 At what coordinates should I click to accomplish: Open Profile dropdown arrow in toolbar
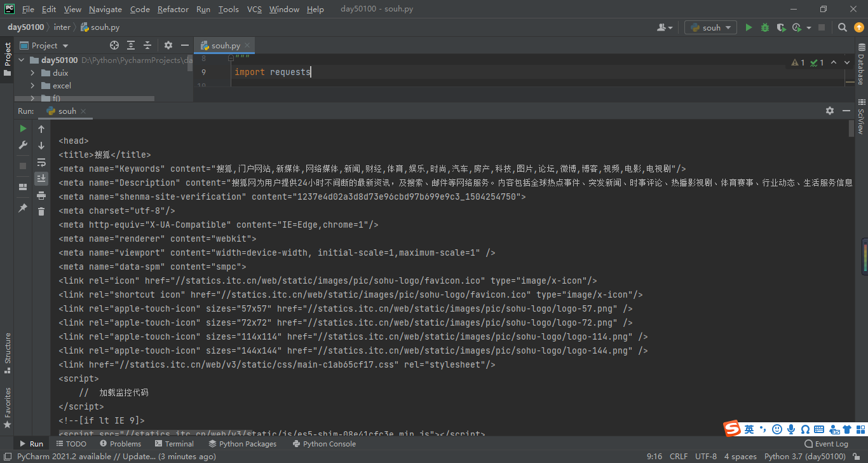(x=809, y=28)
